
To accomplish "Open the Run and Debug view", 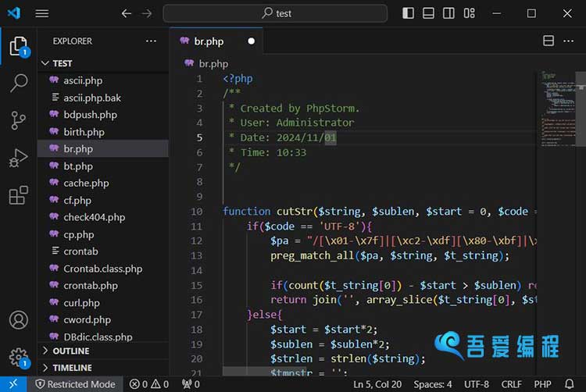I will pyautogui.click(x=18, y=158).
